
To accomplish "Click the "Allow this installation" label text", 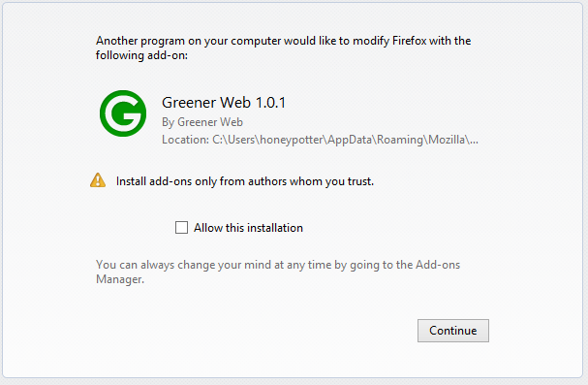I will point(248,228).
